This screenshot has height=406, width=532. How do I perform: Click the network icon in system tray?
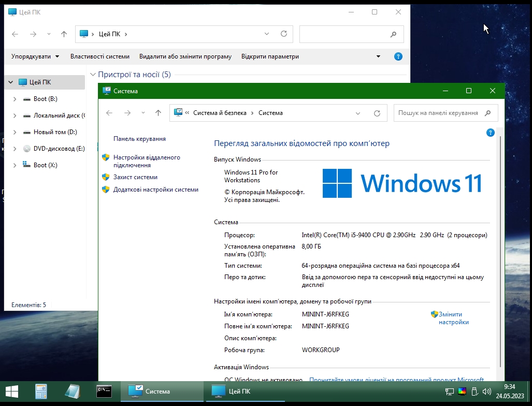click(450, 392)
